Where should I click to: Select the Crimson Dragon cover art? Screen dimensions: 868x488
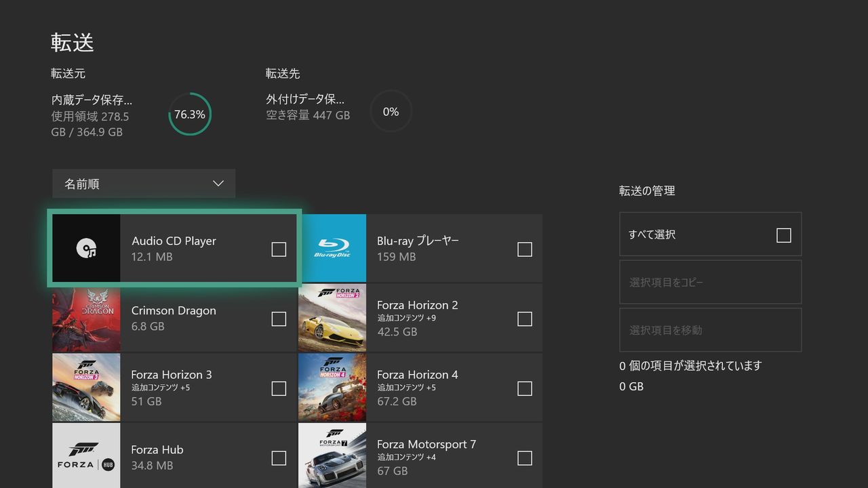point(86,319)
